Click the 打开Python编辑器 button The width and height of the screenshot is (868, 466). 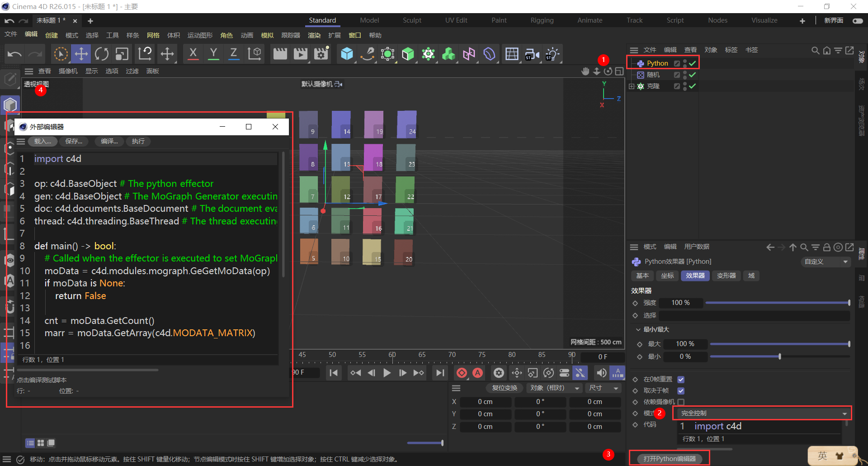(670, 459)
